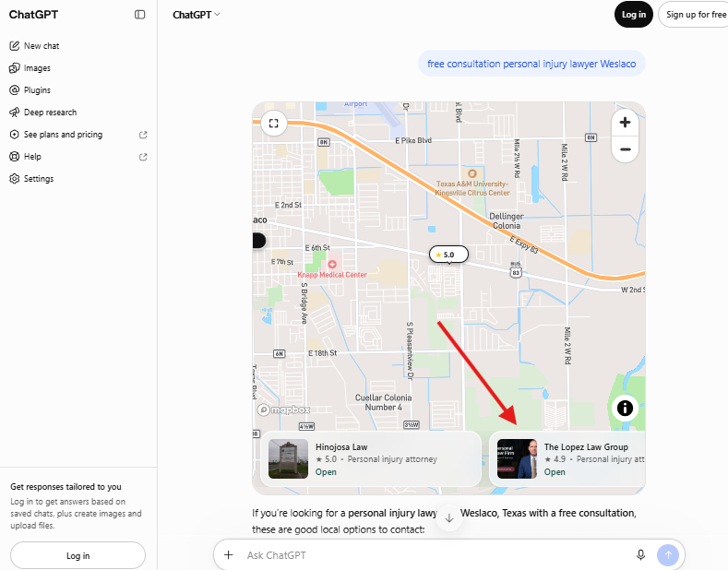Expand the ChatGPT model dropdown
The image size is (728, 570).
click(x=196, y=15)
